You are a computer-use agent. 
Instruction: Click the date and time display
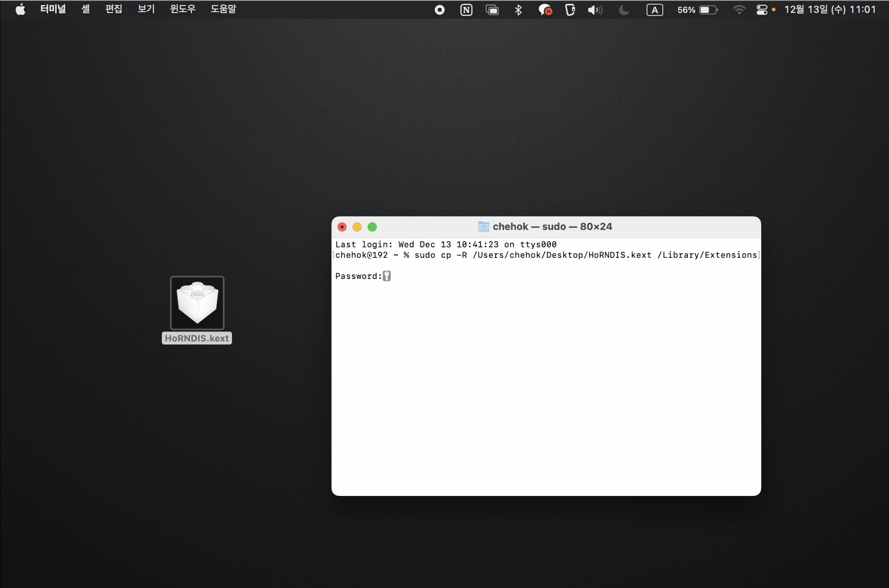point(830,10)
